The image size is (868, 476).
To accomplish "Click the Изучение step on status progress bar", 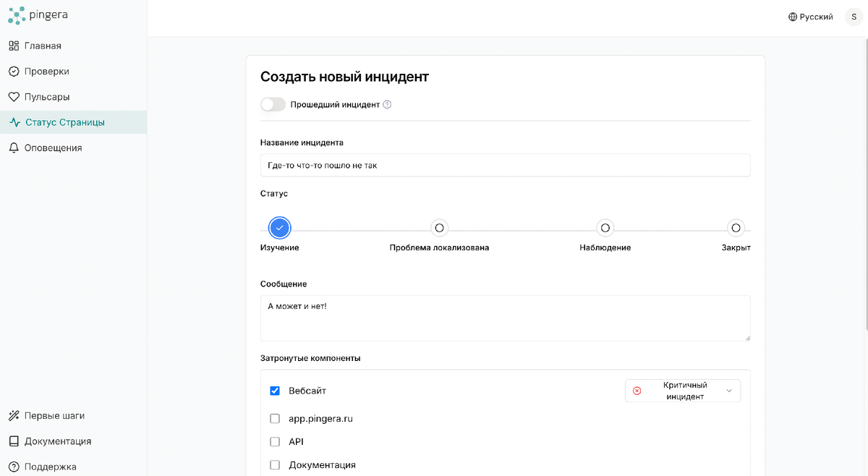I will (280, 227).
